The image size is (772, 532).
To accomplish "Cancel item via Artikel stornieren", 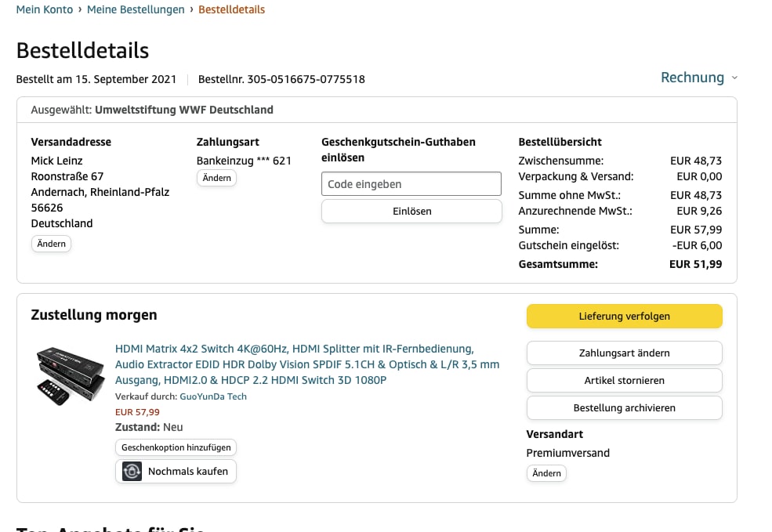I will pyautogui.click(x=624, y=380).
